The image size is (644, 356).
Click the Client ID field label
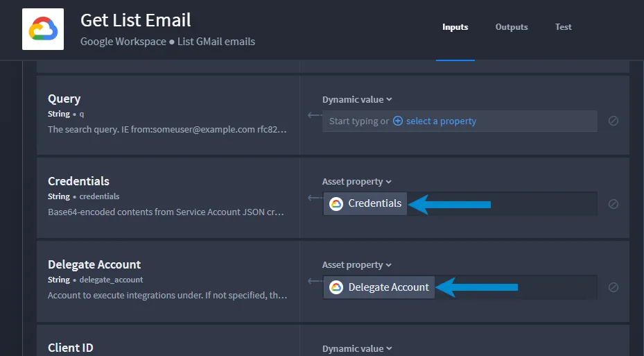point(70,348)
